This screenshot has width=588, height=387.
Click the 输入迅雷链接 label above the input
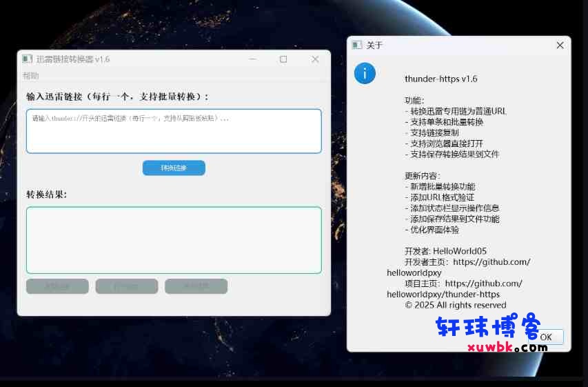(117, 97)
